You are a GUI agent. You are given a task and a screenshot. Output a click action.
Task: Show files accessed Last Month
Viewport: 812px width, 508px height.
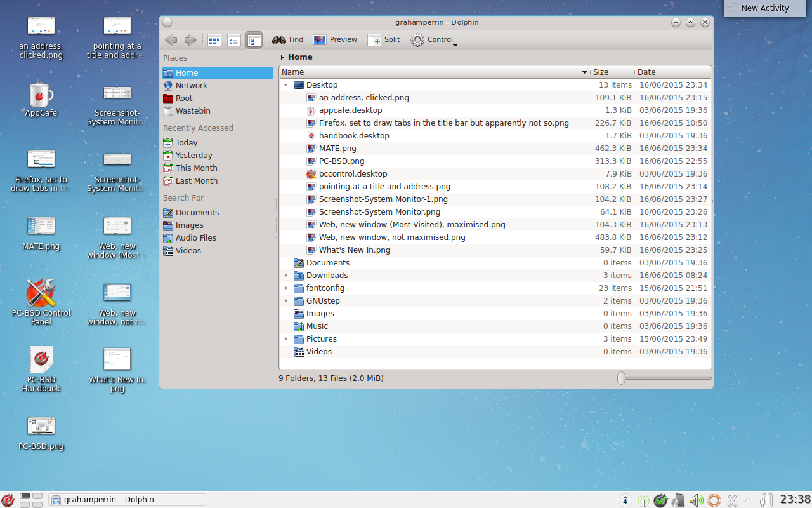(218, 181)
